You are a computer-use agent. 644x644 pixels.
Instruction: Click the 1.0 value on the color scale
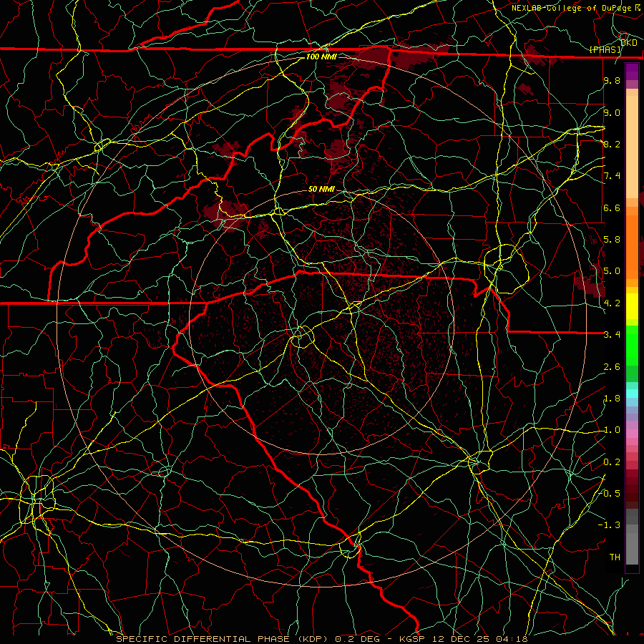pyautogui.click(x=612, y=430)
